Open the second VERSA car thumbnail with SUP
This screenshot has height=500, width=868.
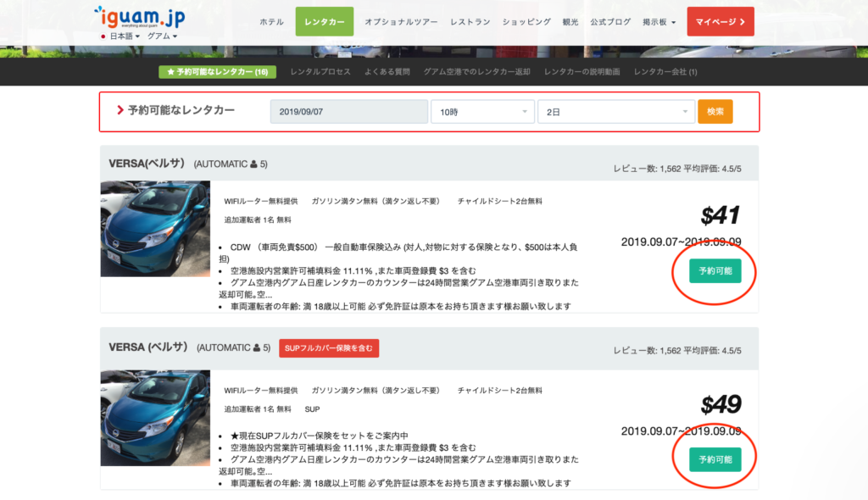pos(155,418)
